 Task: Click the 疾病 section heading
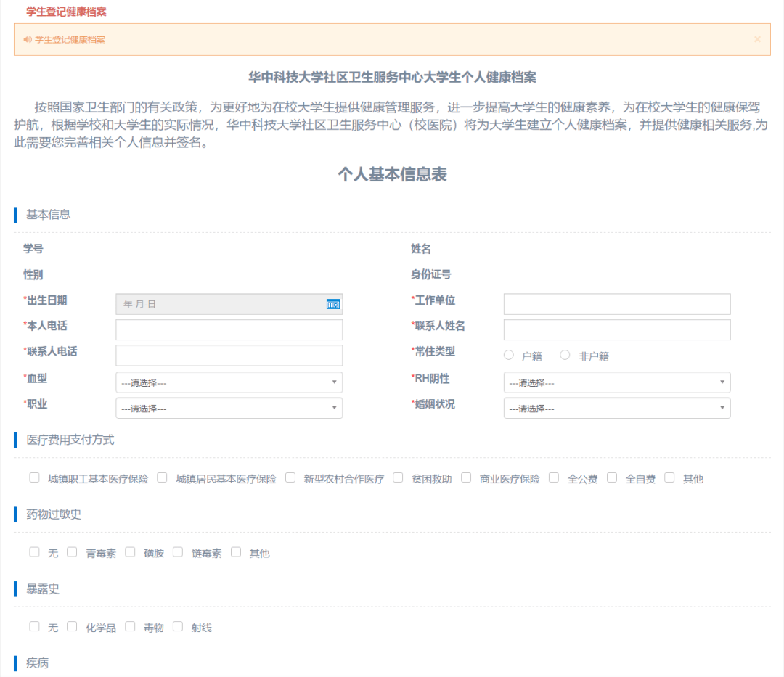37,663
